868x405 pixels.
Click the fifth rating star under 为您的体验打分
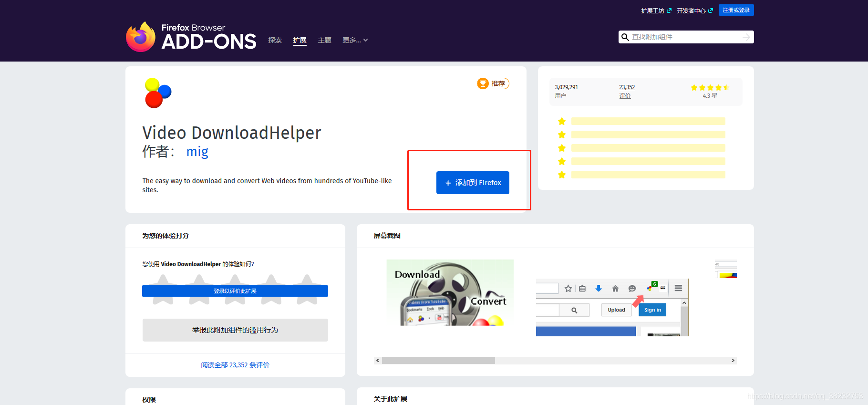(307, 290)
